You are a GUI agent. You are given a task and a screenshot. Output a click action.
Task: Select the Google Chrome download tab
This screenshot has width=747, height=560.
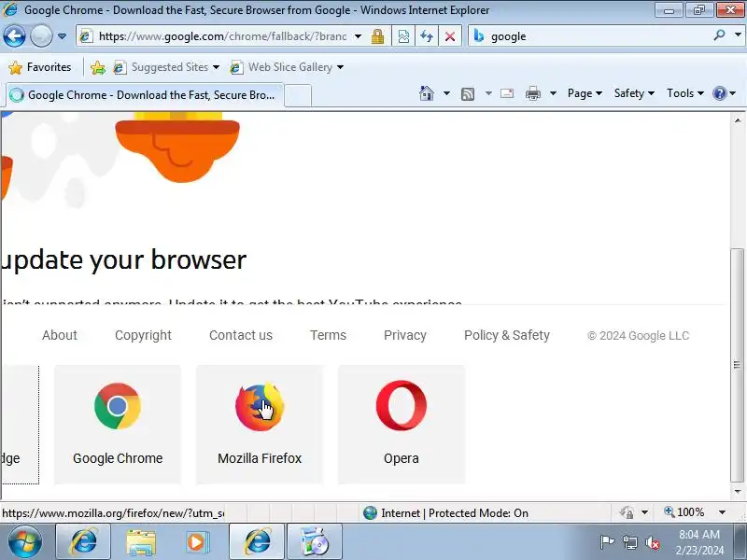145,95
